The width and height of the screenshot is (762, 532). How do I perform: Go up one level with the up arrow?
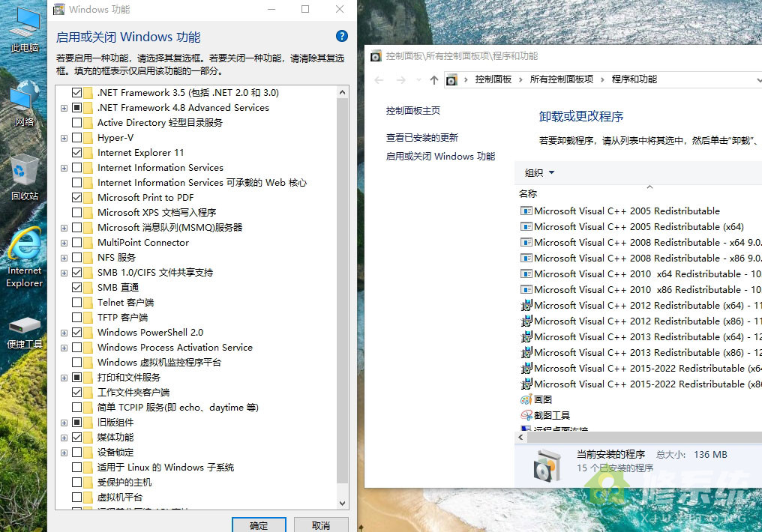point(434,80)
